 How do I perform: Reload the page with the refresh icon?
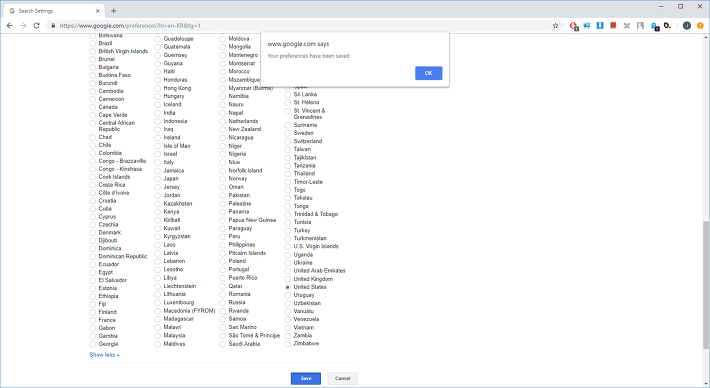pos(37,26)
